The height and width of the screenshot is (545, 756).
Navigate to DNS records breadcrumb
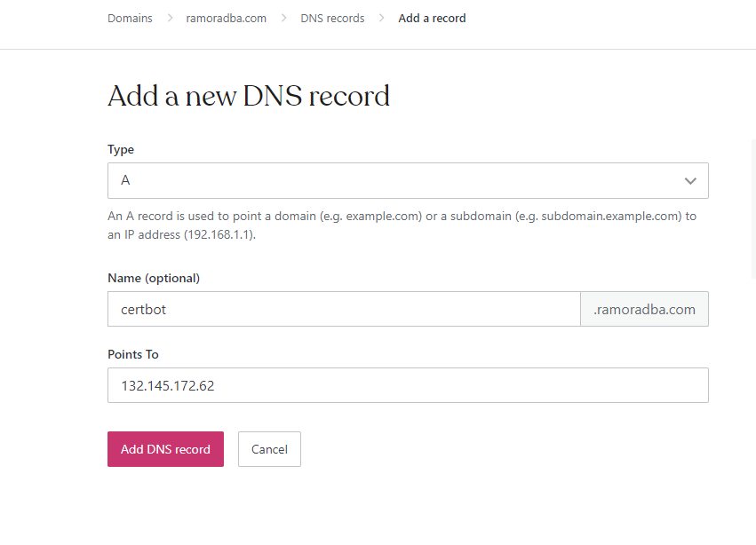[x=332, y=18]
